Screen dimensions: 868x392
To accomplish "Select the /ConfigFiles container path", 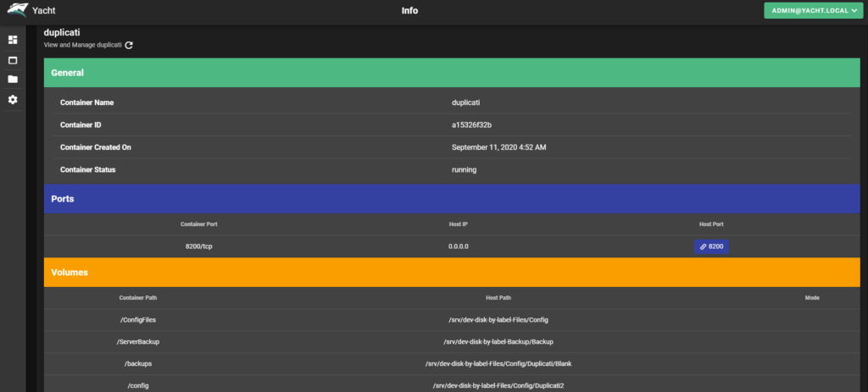I will coord(138,319).
